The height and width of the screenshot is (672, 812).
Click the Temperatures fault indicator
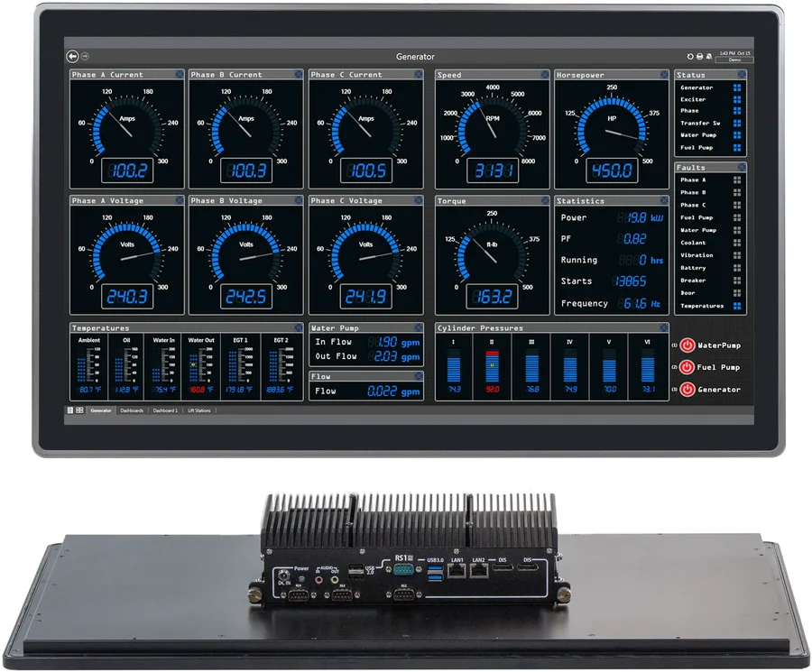click(737, 306)
